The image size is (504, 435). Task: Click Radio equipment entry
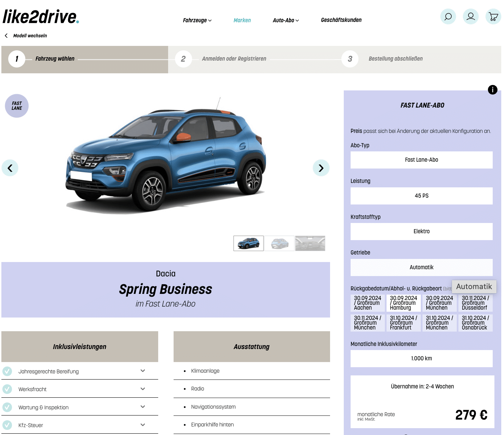click(198, 389)
